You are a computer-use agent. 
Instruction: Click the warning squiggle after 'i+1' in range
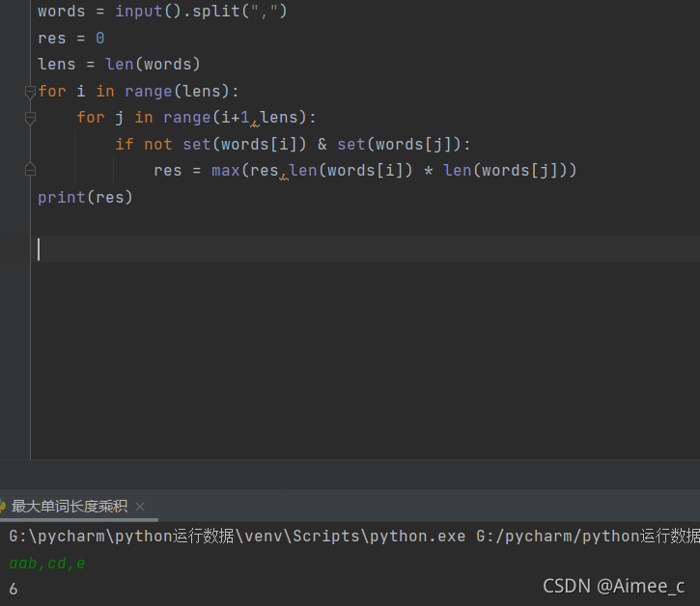(255, 124)
